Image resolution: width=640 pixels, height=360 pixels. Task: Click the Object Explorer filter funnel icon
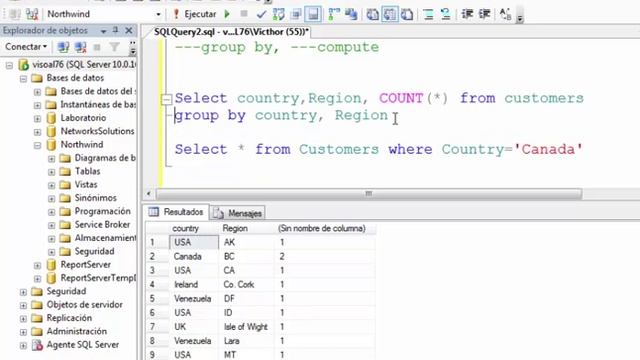point(115,47)
